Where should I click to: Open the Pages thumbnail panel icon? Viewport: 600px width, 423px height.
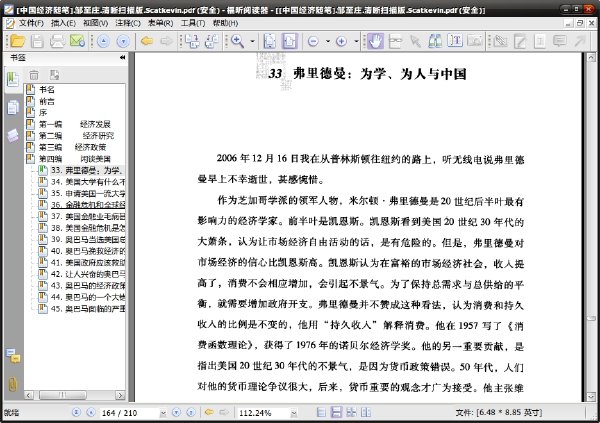click(13, 108)
